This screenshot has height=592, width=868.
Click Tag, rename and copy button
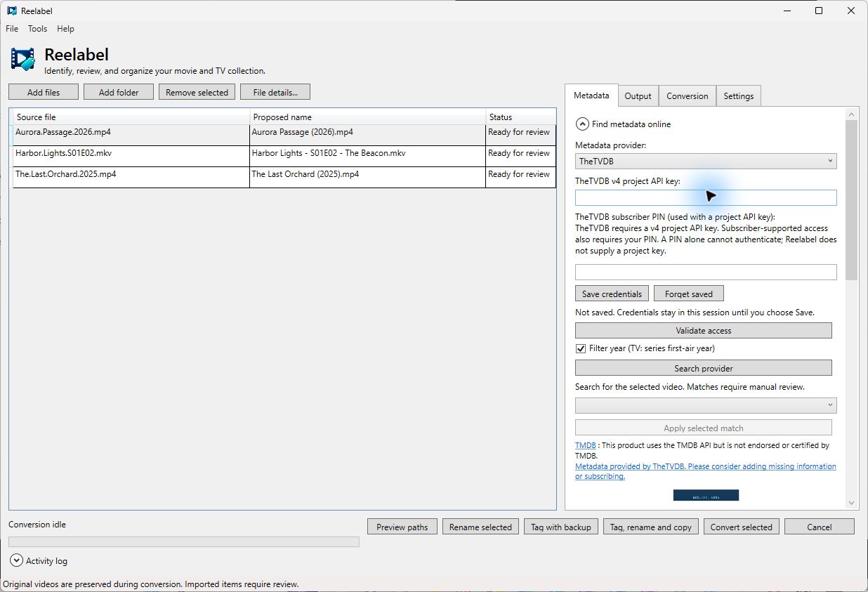pos(651,527)
